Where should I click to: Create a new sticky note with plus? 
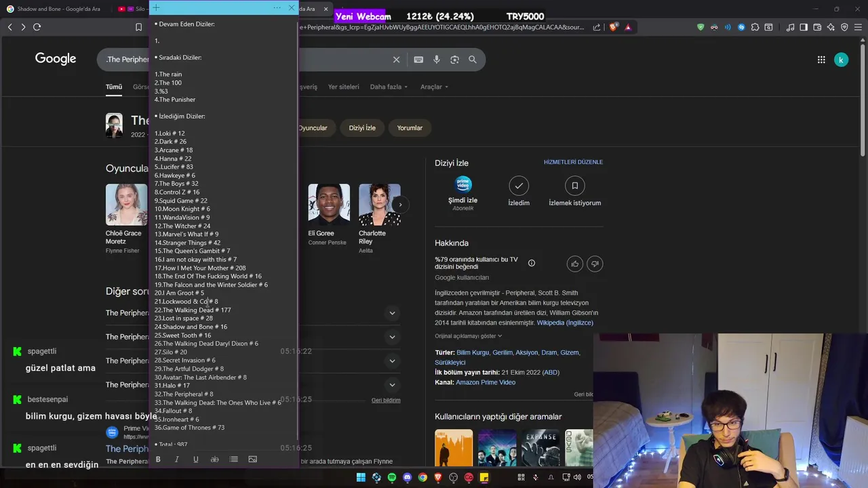(156, 7)
